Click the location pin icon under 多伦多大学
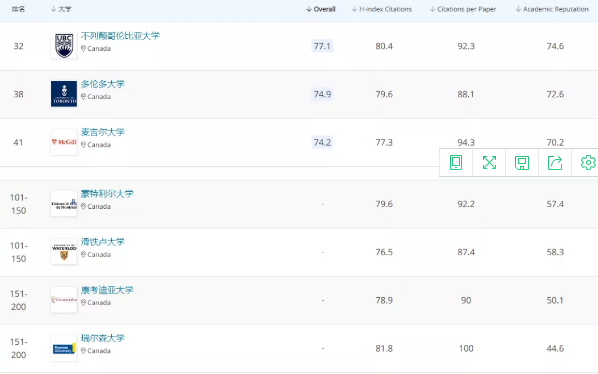Image resolution: width=598 pixels, height=374 pixels. (83, 96)
